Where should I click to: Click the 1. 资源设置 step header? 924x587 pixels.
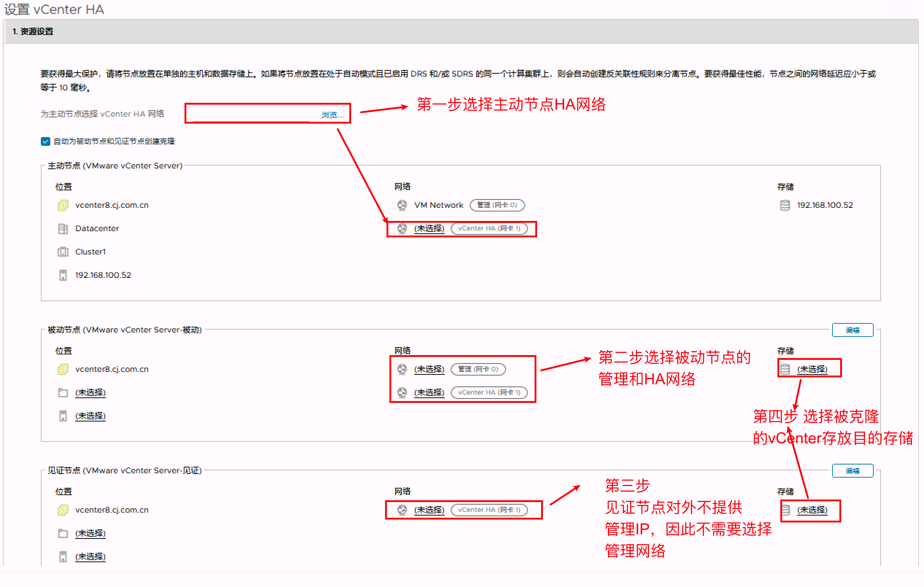click(33, 31)
